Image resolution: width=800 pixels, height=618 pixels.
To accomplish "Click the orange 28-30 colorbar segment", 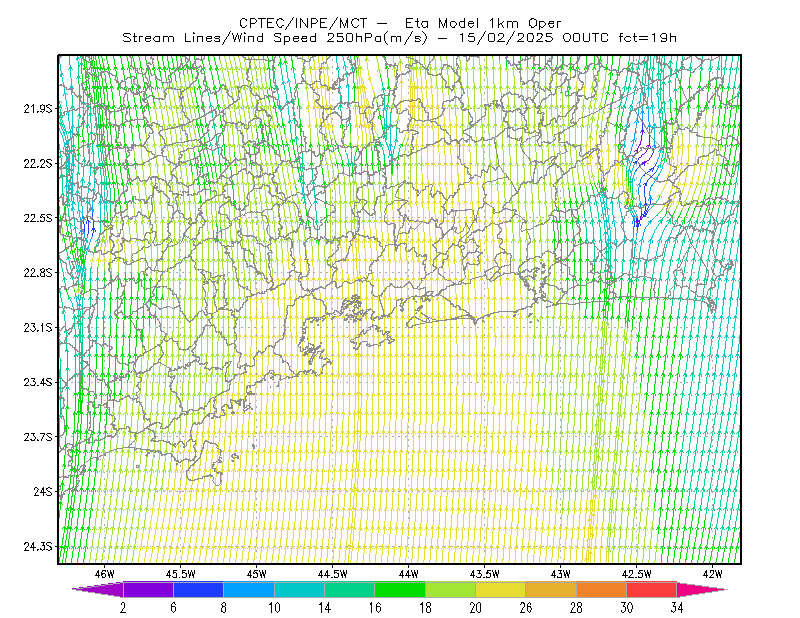I will coord(602,589).
